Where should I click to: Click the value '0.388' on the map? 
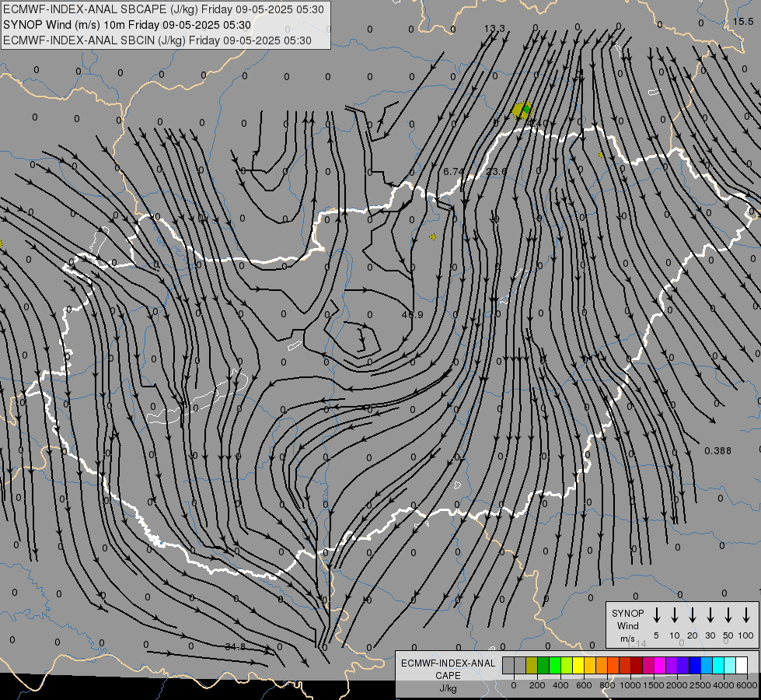click(x=717, y=451)
